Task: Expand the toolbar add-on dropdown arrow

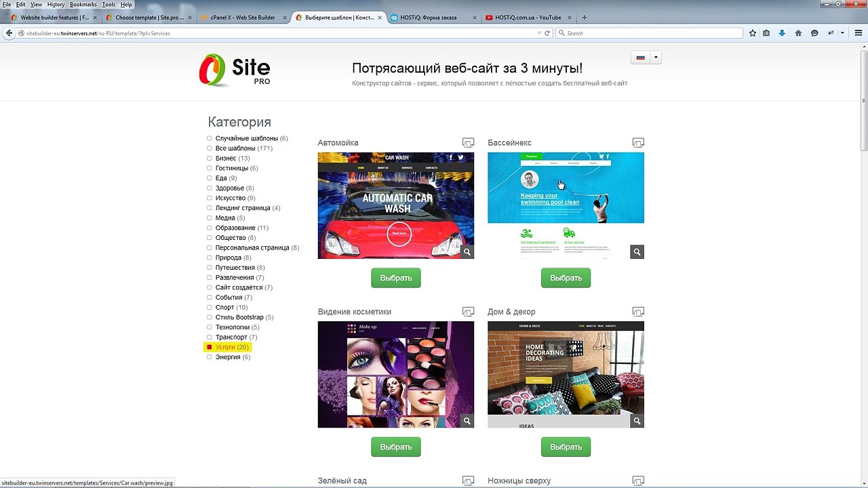Action: coord(842,33)
